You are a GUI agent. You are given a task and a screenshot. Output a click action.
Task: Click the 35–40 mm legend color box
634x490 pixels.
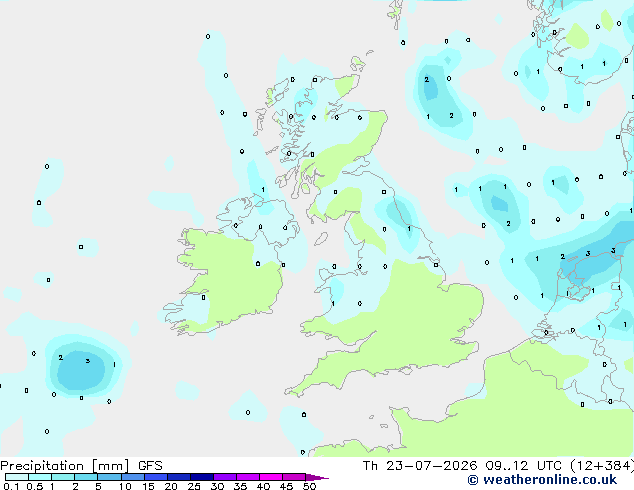(x=248, y=477)
